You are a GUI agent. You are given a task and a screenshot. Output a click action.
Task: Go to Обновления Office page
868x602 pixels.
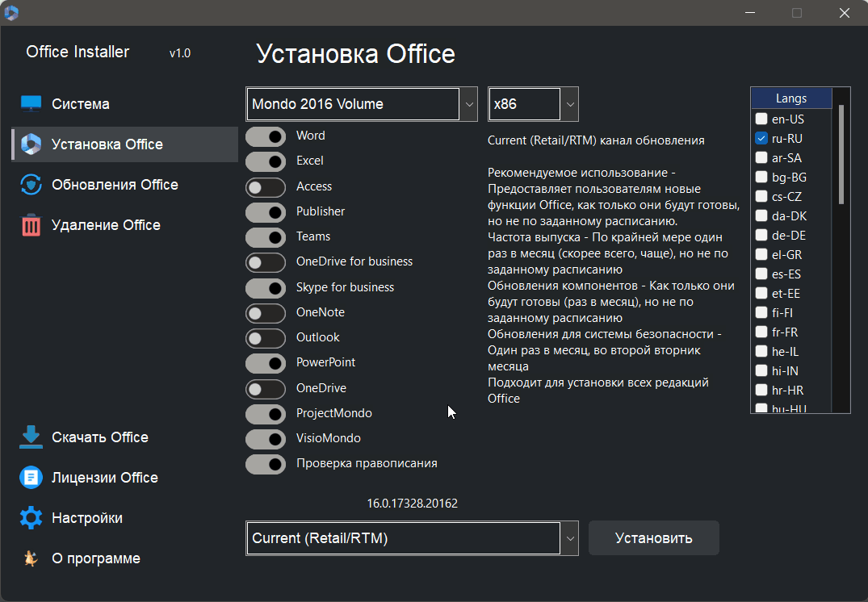(124, 184)
